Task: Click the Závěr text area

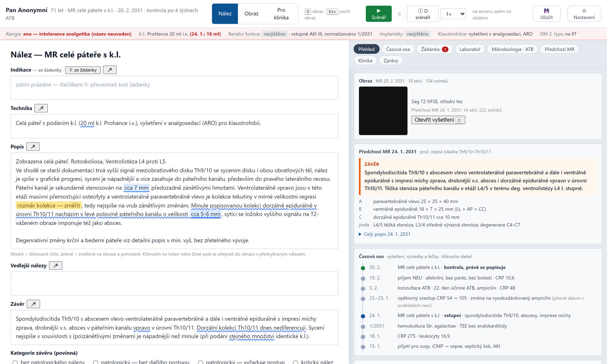Action: coord(174,328)
